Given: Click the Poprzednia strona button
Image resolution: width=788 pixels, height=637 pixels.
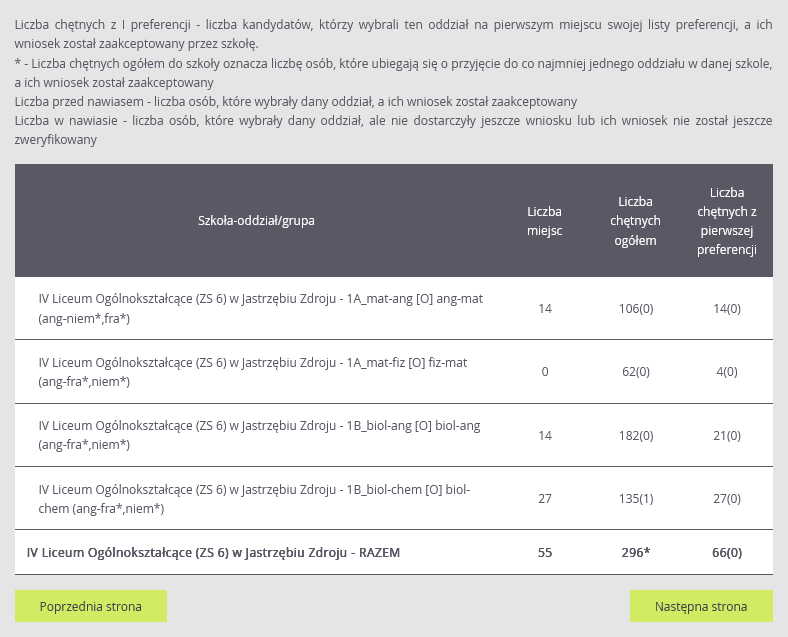Looking at the screenshot, I should (91, 606).
